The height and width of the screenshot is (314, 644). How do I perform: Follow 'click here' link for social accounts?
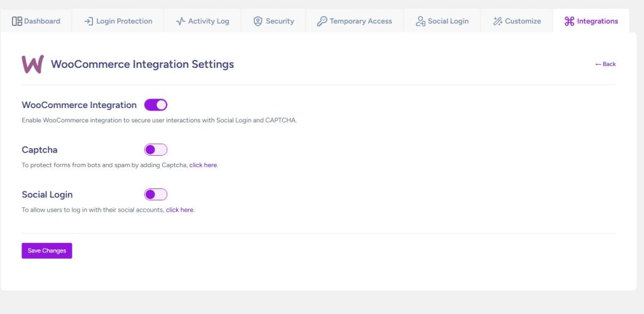[x=180, y=210]
